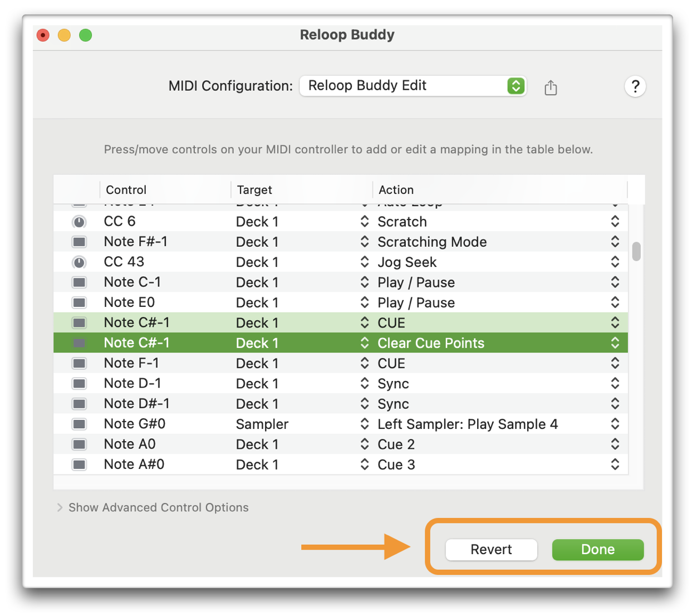Open Action dropdown for Cue 3 row
Viewport: 697px width, 616px height.
pyautogui.click(x=615, y=465)
